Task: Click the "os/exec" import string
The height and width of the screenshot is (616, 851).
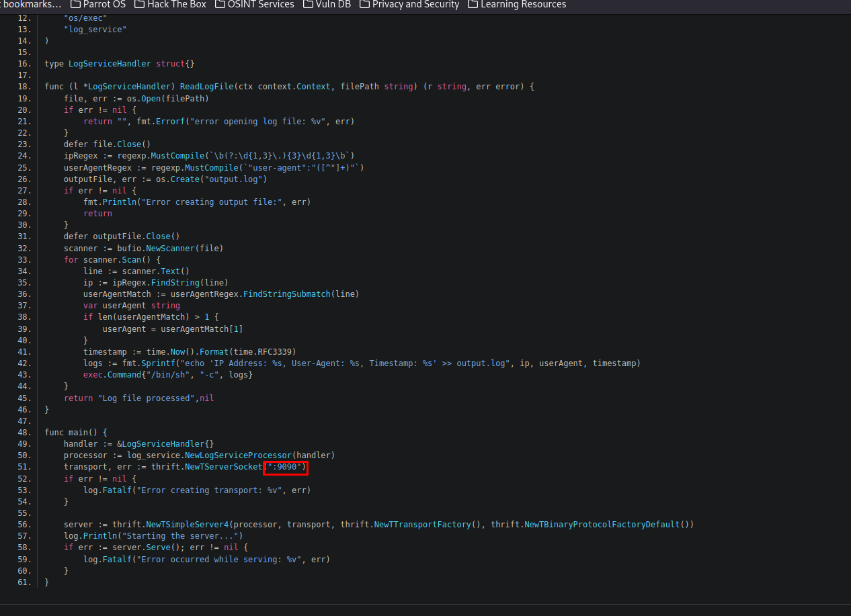Action: pyautogui.click(x=85, y=17)
